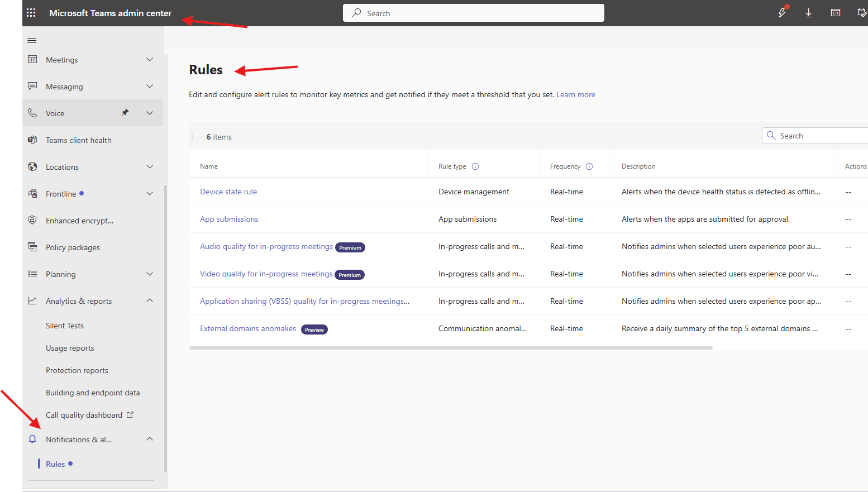This screenshot has height=492, width=868.
Task: Click the Enhanced encryption shield icon
Action: click(x=32, y=220)
